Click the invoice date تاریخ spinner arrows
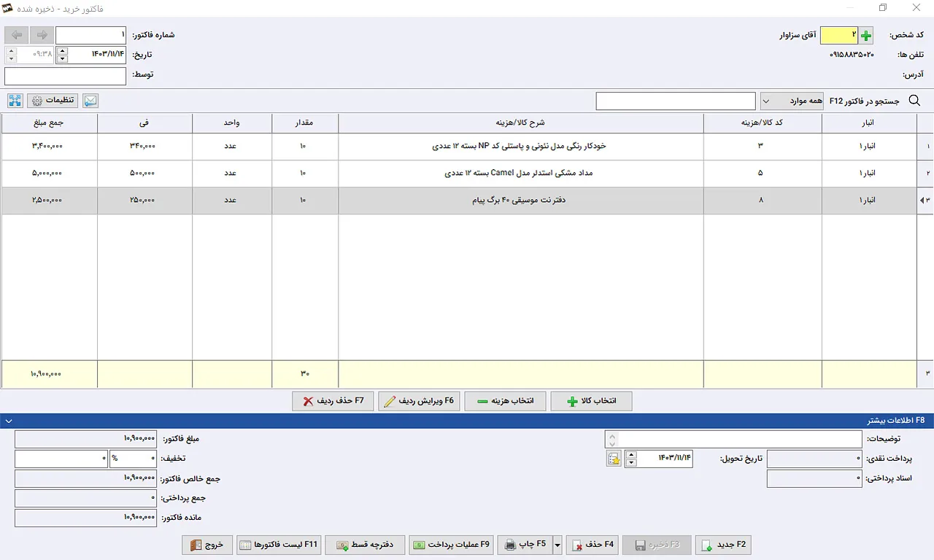The image size is (934, 560). tap(62, 55)
